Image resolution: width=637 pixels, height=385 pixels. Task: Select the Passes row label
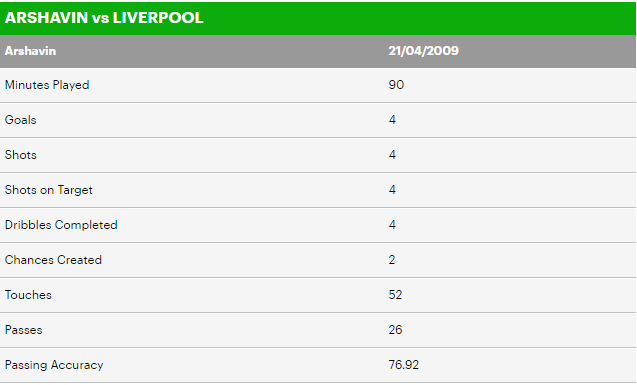click(24, 330)
